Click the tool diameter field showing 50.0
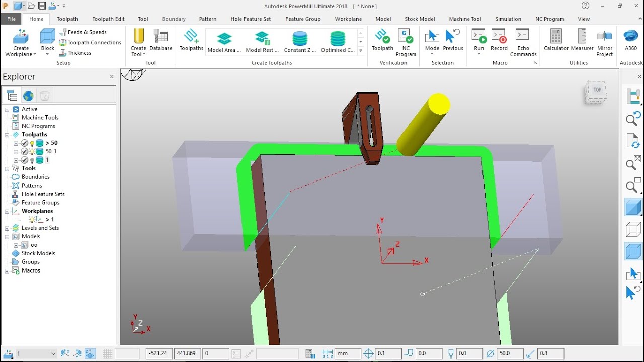The width and height of the screenshot is (644, 362). pos(509,354)
